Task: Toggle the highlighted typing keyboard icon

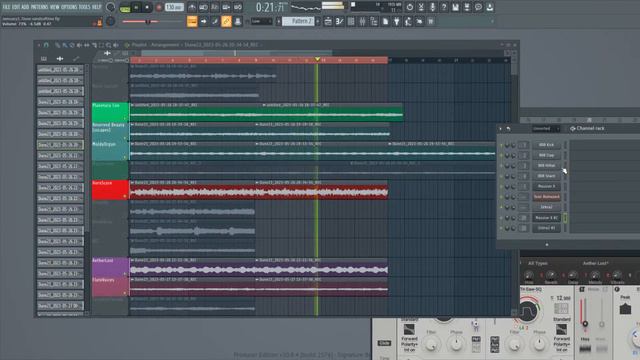Action: click(192, 21)
